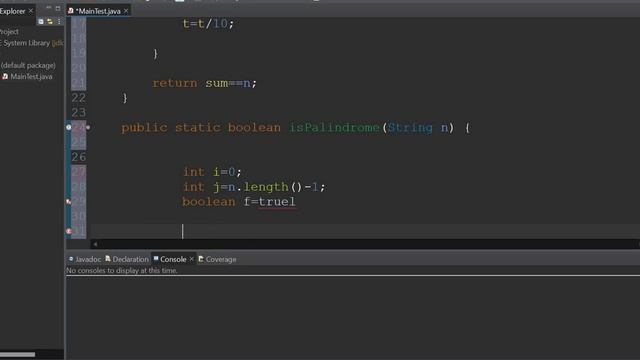Image resolution: width=640 pixels, height=360 pixels.
Task: Switch to the Console tab
Action: pos(173,259)
